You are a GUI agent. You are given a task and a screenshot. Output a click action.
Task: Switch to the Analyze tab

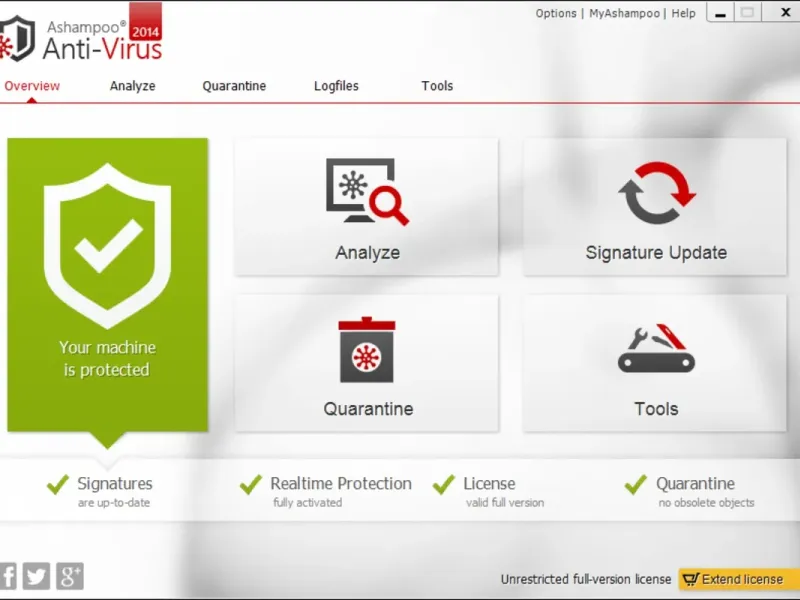133,86
